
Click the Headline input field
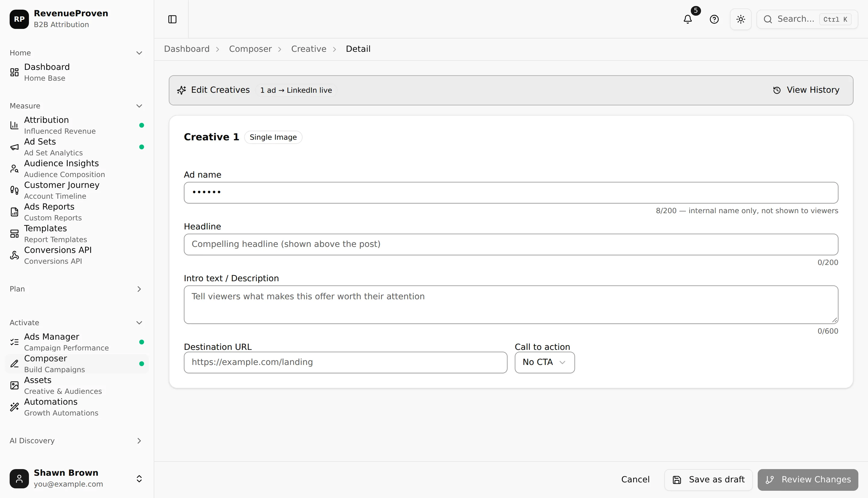[x=511, y=244]
